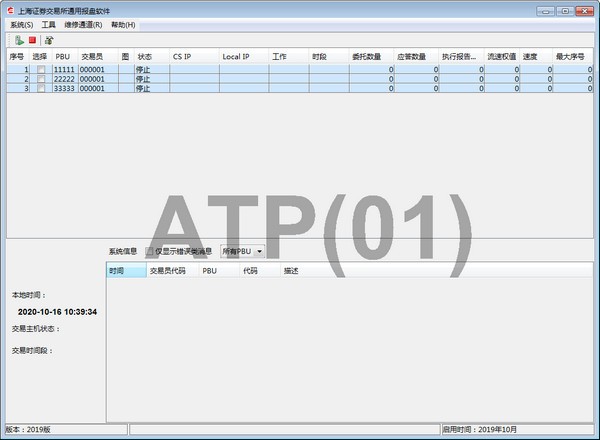Click the 状态 column header
Viewport: 600px width, 440px height.
[152, 57]
